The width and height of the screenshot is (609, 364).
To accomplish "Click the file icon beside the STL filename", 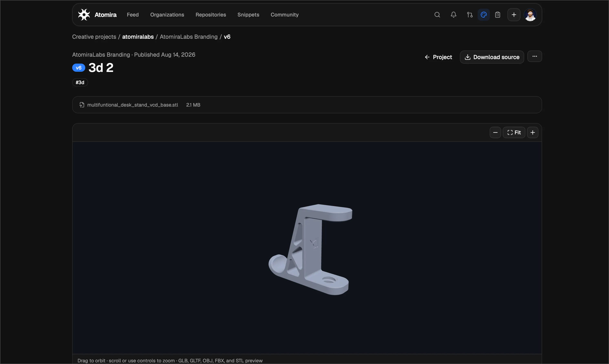I will pyautogui.click(x=82, y=105).
